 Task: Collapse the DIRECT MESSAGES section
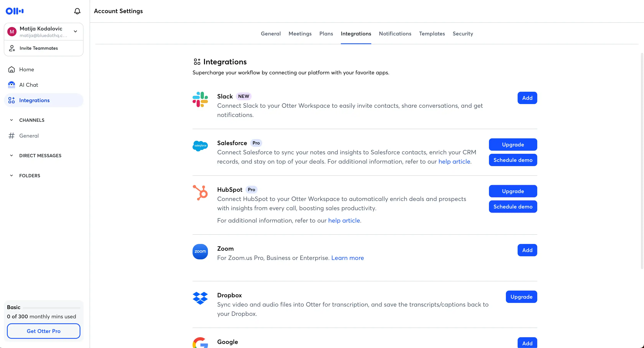tap(11, 155)
